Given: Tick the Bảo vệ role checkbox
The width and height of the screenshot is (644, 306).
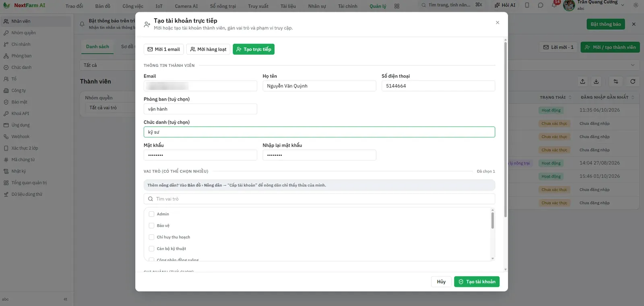Looking at the screenshot, I should 151,226.
